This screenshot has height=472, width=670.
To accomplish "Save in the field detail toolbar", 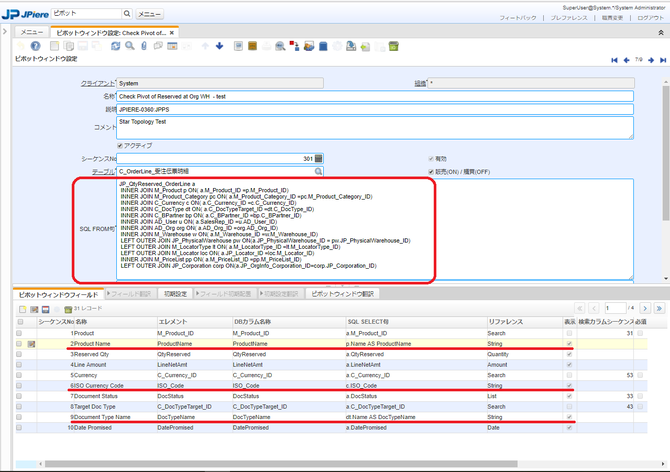I will click(46, 309).
